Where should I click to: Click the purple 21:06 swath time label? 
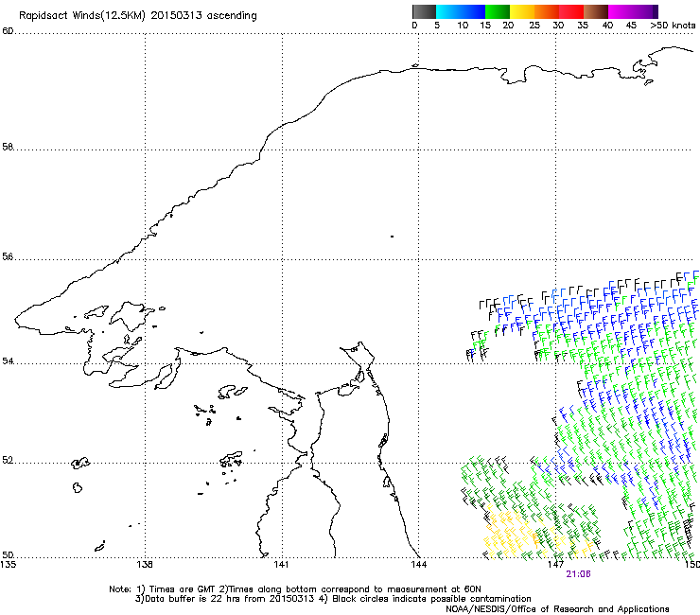(x=578, y=574)
